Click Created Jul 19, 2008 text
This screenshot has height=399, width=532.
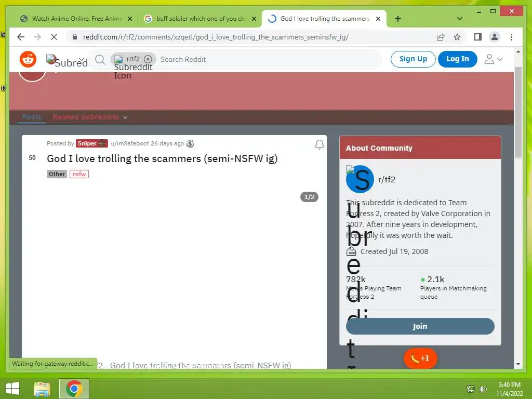394,251
